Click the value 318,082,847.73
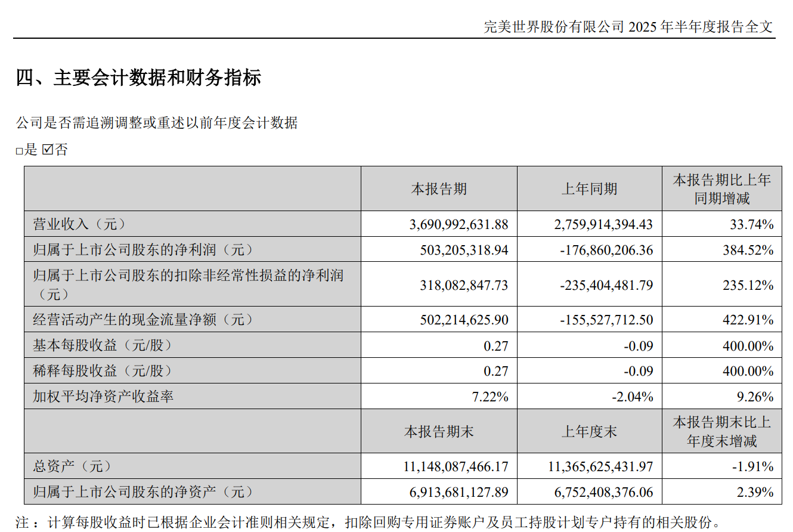The width and height of the screenshot is (793, 532). pos(464,285)
